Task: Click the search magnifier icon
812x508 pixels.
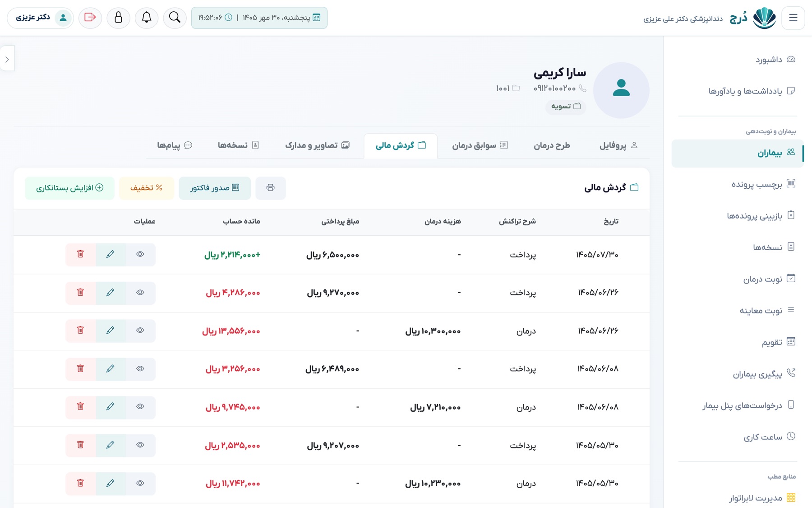Action: coord(175,18)
